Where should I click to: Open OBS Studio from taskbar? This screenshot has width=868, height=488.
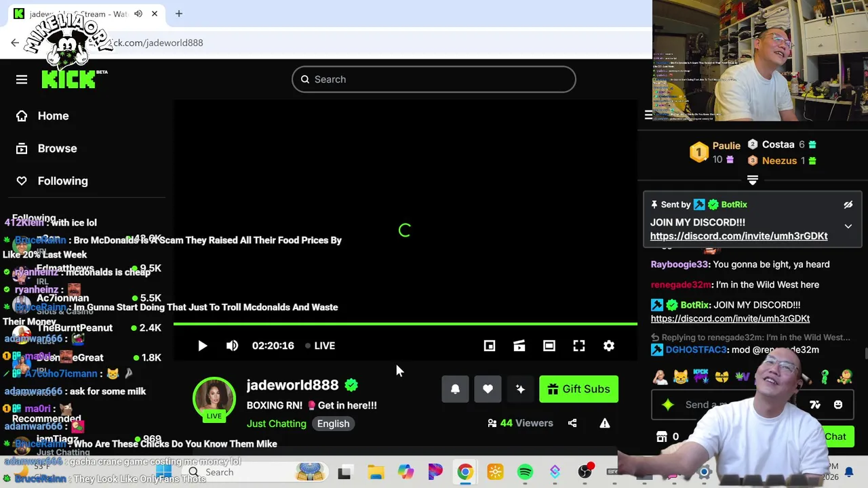pyautogui.click(x=585, y=472)
